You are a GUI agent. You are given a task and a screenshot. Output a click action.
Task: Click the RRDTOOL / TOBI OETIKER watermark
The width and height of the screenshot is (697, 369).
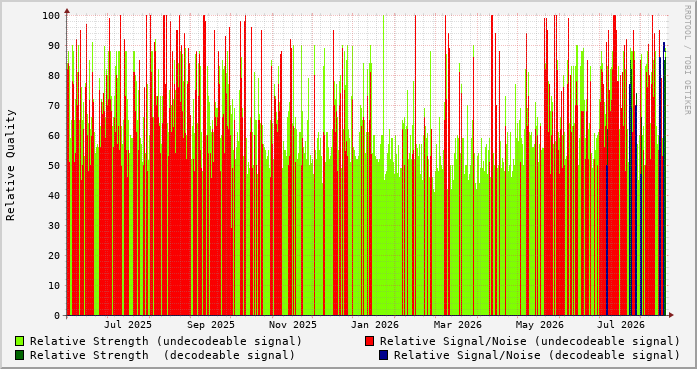[x=687, y=59]
